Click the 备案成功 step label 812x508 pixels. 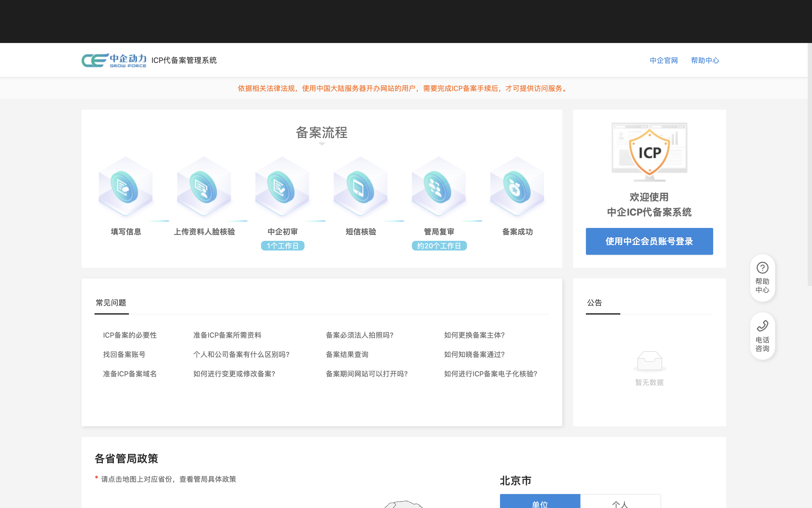517,232
